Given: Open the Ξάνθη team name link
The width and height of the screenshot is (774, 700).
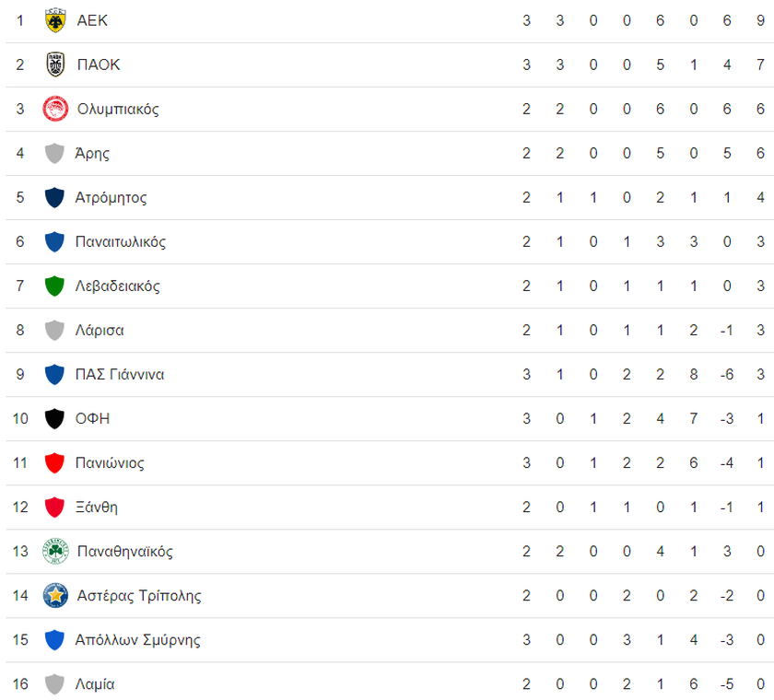Looking at the screenshot, I should point(96,507).
